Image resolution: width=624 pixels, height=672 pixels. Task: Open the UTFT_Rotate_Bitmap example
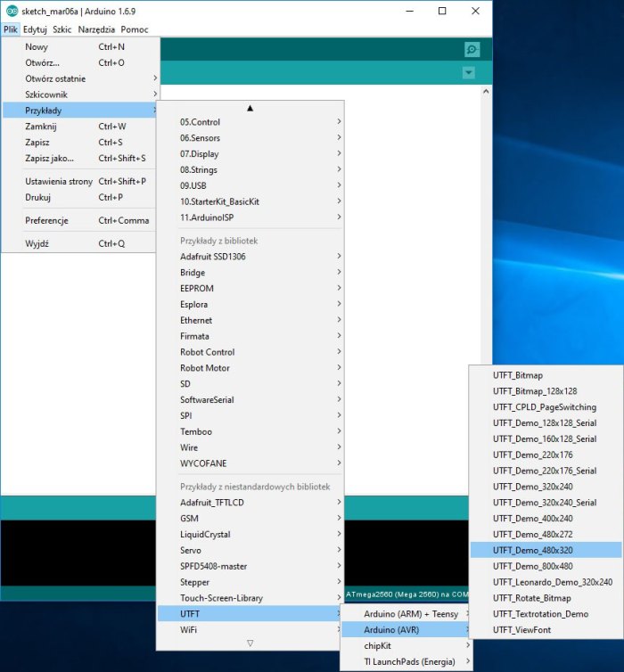(x=546, y=598)
